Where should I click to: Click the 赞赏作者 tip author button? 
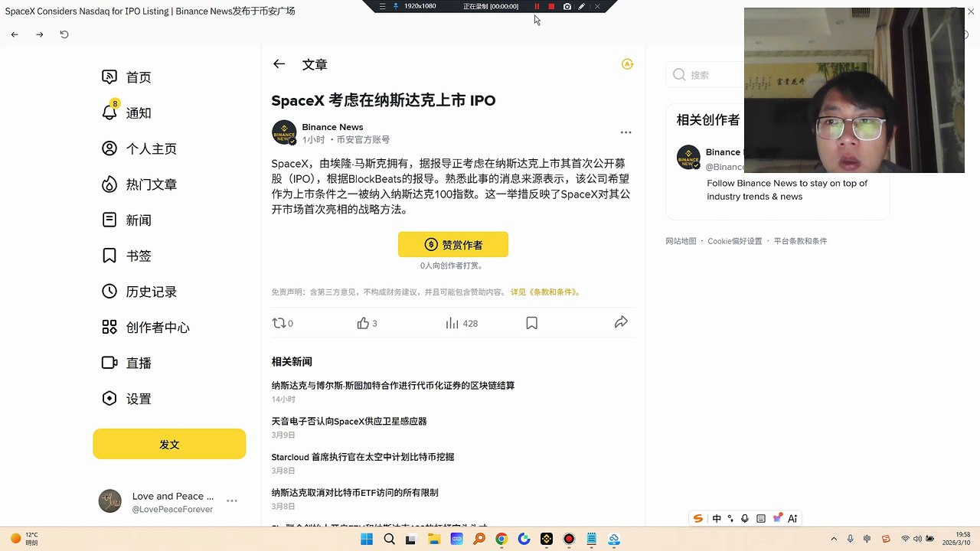pos(453,244)
